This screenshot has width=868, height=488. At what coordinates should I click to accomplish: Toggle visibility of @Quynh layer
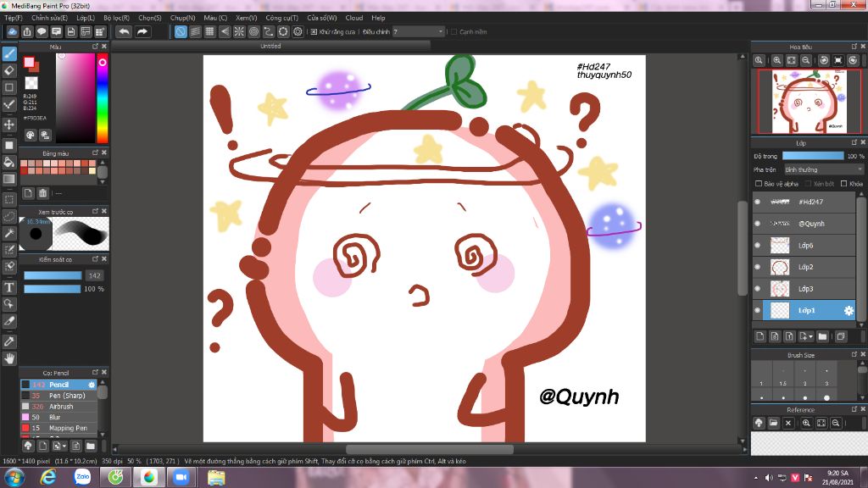[x=757, y=224]
